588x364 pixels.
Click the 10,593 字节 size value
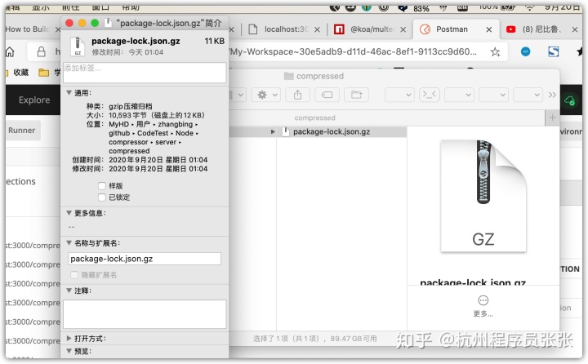pos(157,115)
